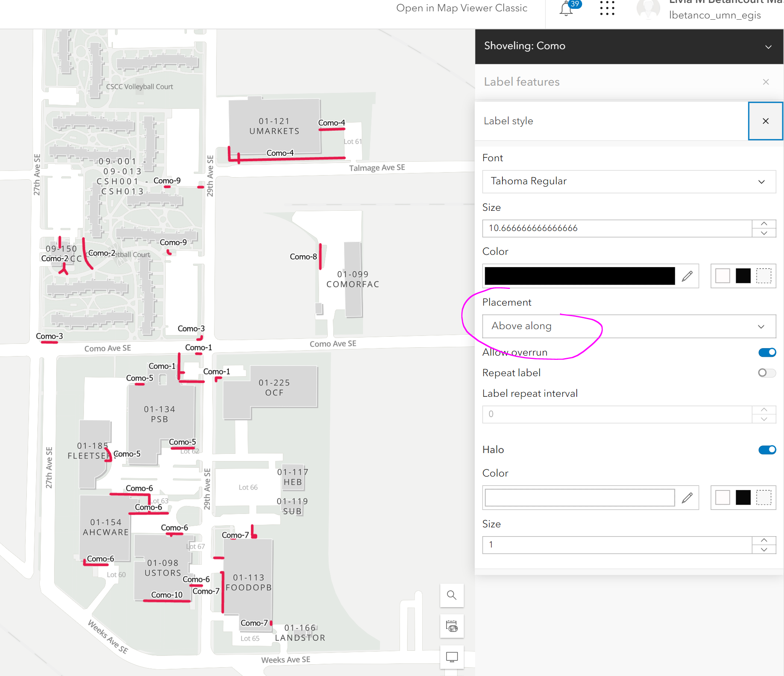Screen dimensions: 784x676
Task: Collapse the Shoveling: Como panel
Action: (x=768, y=47)
